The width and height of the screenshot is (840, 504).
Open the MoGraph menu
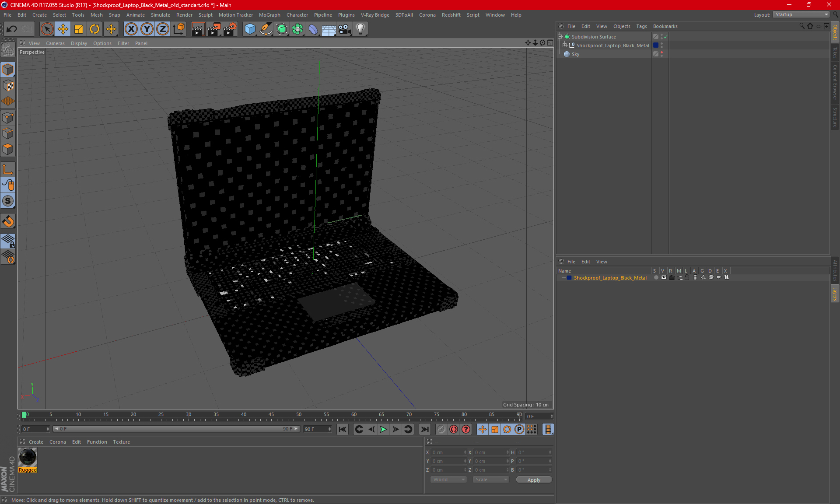269,15
